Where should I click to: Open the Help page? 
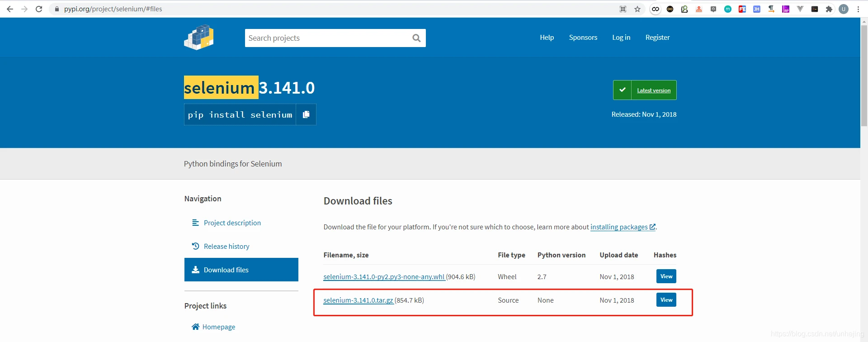pos(547,38)
